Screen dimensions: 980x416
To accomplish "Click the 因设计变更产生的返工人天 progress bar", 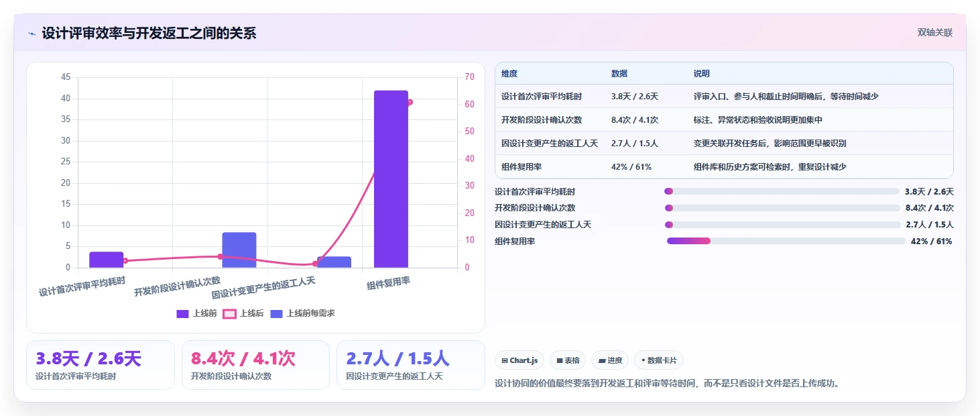I will tap(783, 224).
